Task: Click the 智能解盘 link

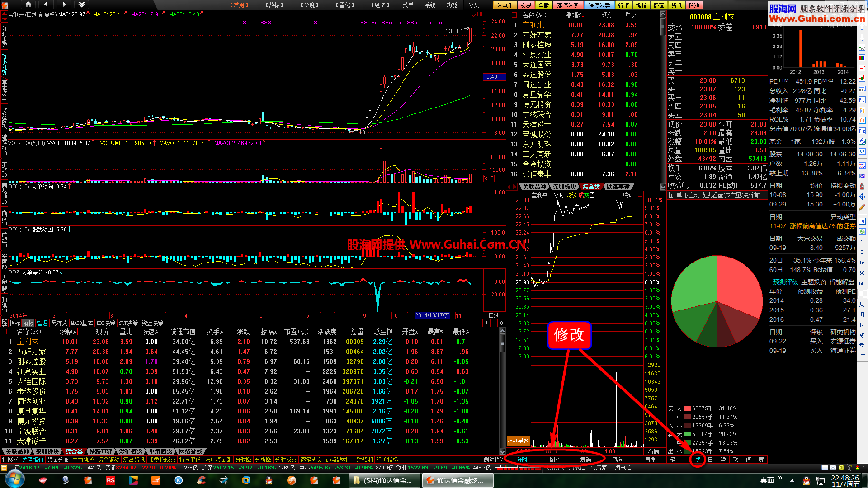Action: coord(842,282)
